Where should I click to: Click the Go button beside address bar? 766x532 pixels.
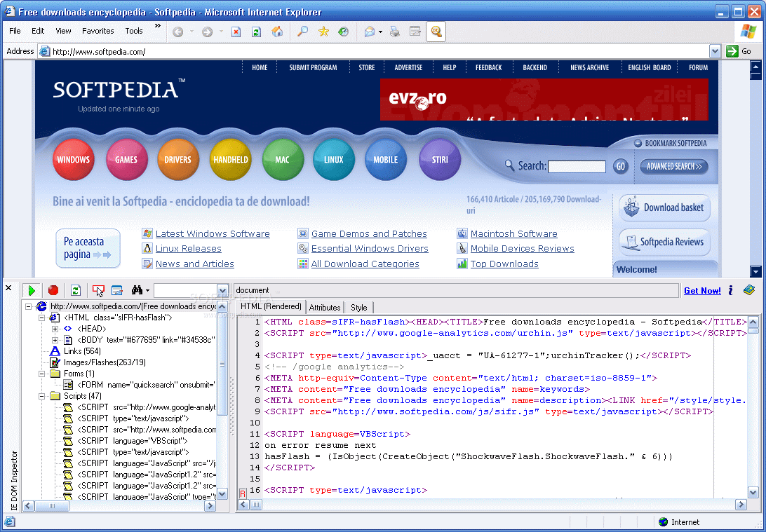[739, 51]
